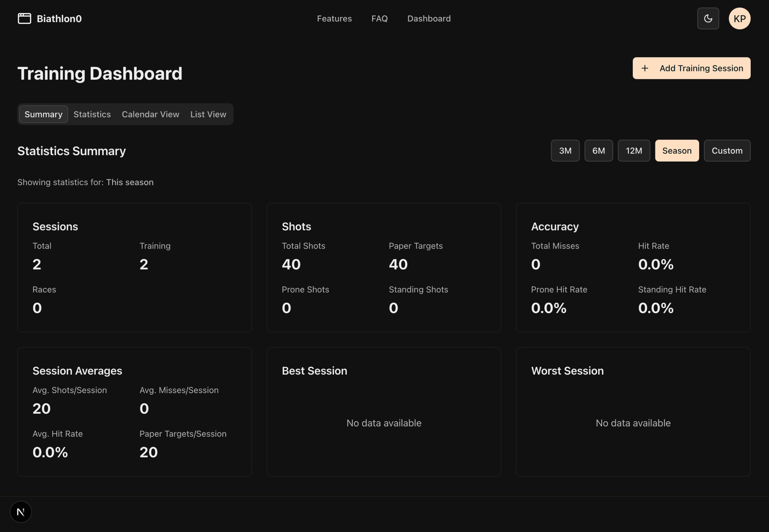The image size is (769, 532).
Task: Click the Next.js N dev indicator
Action: [x=21, y=512]
